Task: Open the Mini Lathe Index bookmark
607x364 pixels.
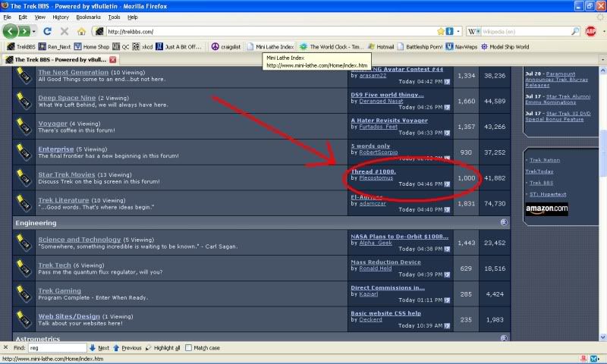Action: point(270,47)
